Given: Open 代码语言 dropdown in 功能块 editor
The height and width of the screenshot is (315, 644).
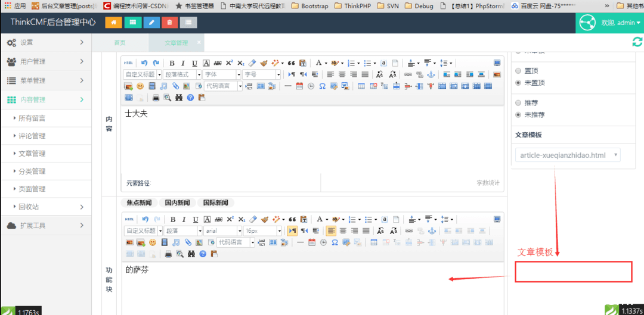Looking at the screenshot, I should (x=236, y=242).
